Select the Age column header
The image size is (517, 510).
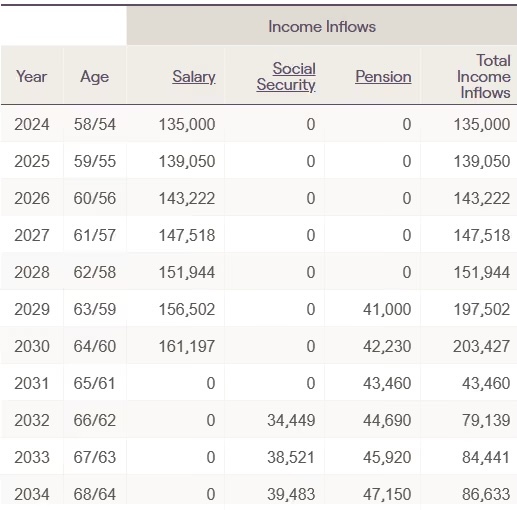pyautogui.click(x=95, y=77)
